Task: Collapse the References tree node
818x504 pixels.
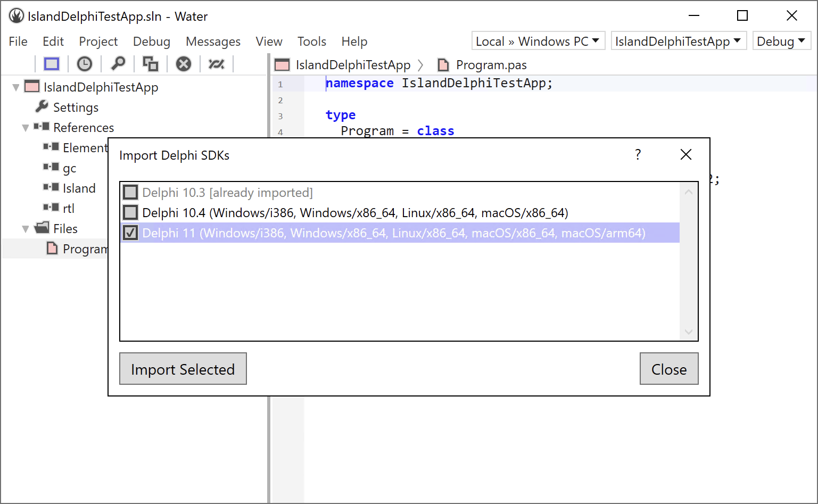Action: (25, 127)
